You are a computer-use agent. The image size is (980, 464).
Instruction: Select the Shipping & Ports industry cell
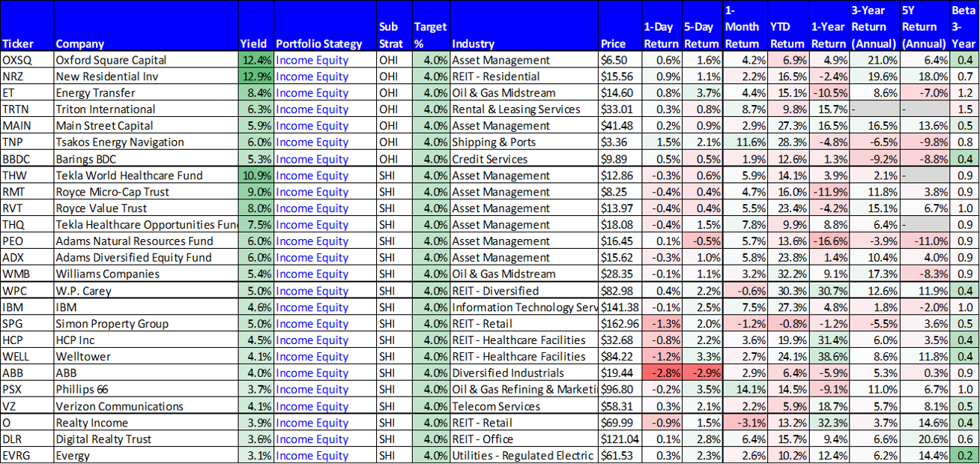coord(524,142)
